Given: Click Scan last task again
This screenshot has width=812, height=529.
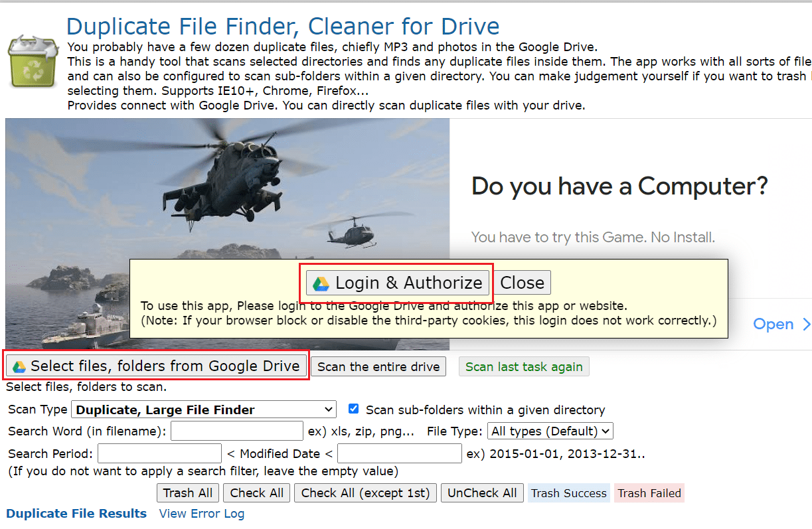Looking at the screenshot, I should [x=524, y=366].
